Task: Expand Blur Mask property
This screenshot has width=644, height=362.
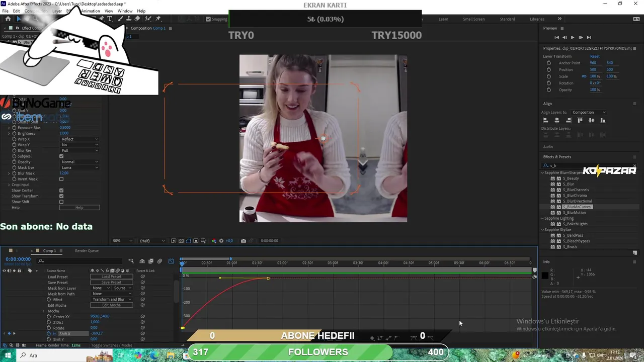Action: pos(9,173)
